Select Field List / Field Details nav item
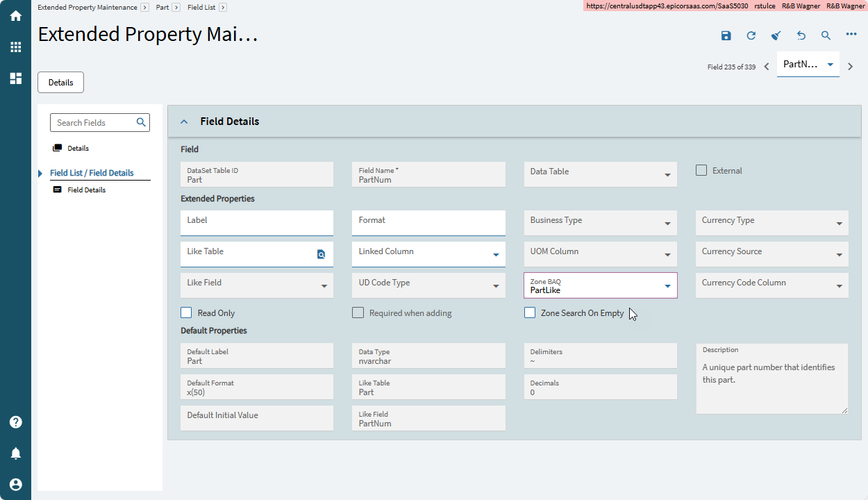 coord(92,173)
